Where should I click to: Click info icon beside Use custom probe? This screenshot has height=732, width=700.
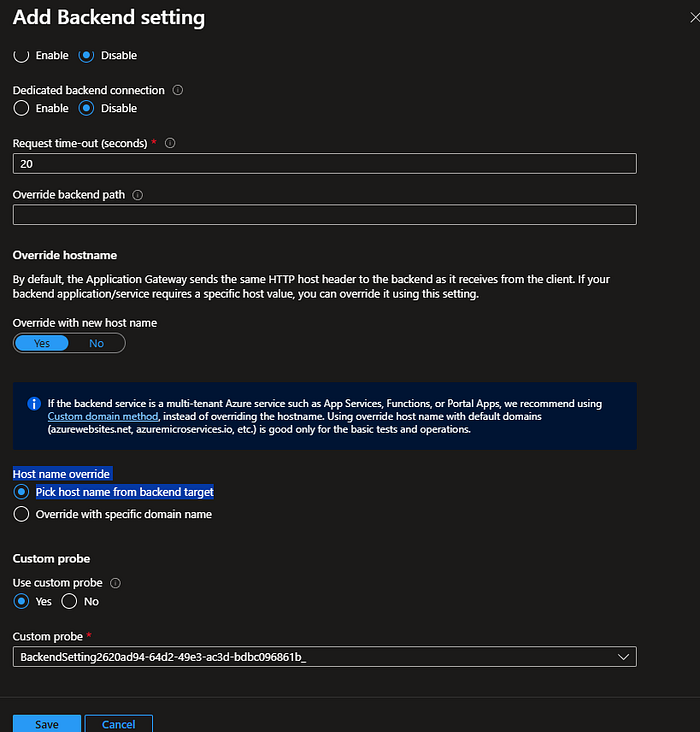(x=115, y=583)
